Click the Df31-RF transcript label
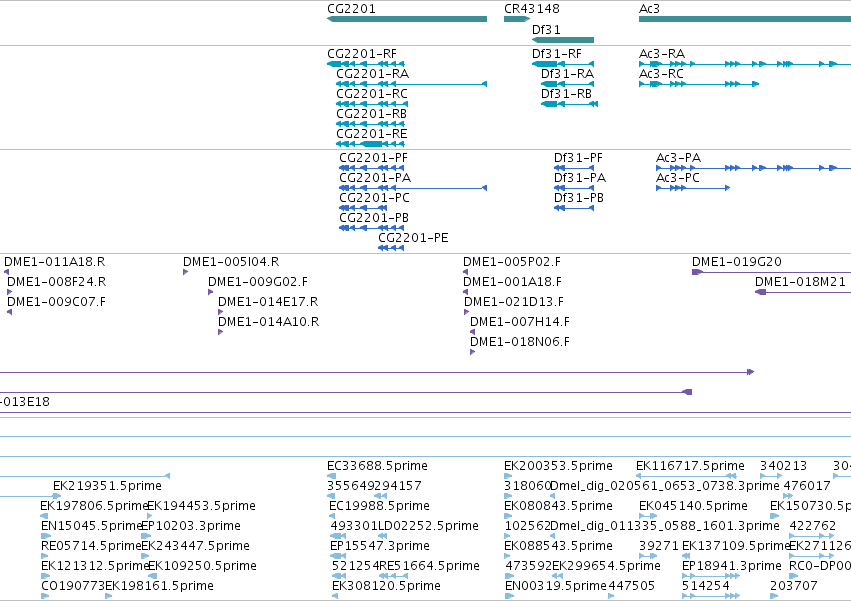The width and height of the screenshot is (851, 601). point(556,54)
